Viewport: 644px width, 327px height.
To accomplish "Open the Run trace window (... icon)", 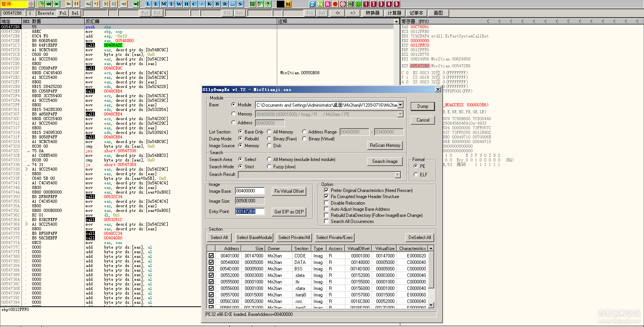I will pyautogui.click(x=232, y=4).
